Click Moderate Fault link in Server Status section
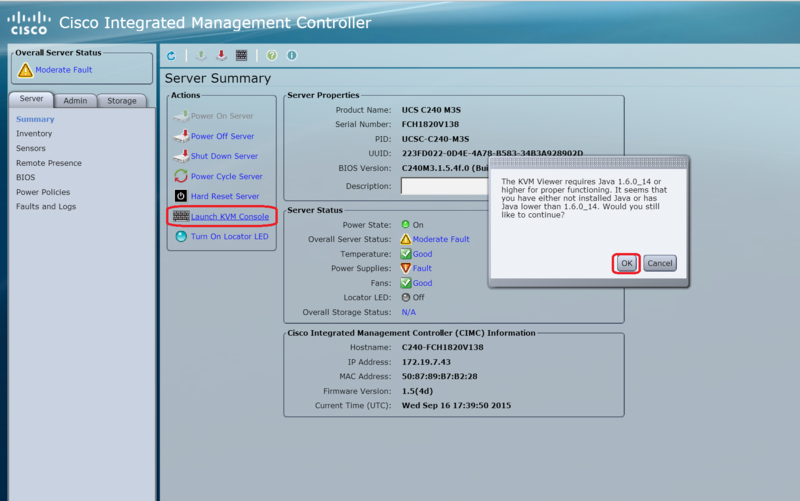 [x=441, y=239]
